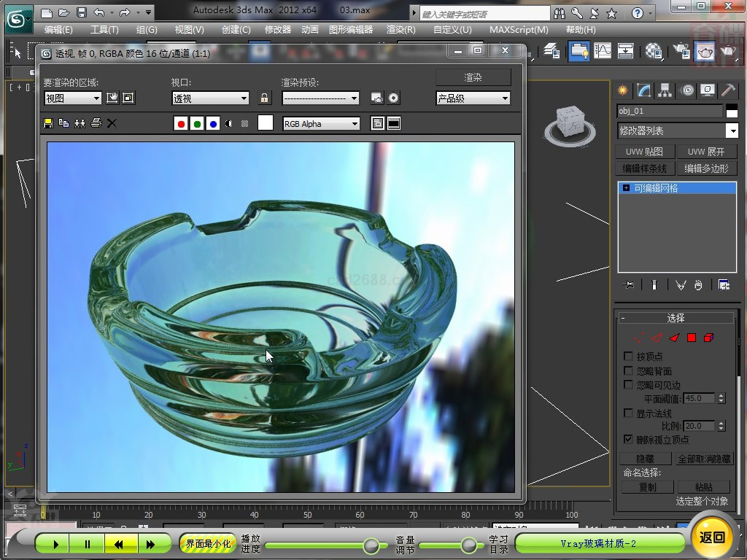
Task: Check the 显示法线 option
Action: click(628, 413)
